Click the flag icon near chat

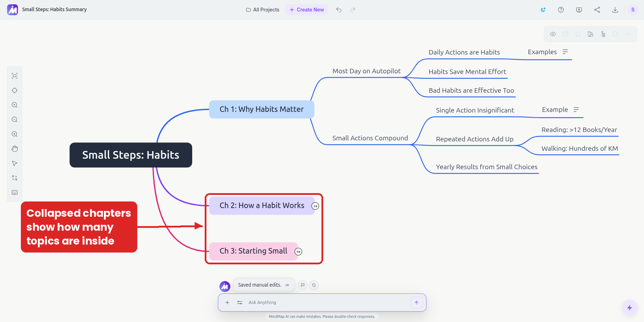pyautogui.click(x=303, y=285)
